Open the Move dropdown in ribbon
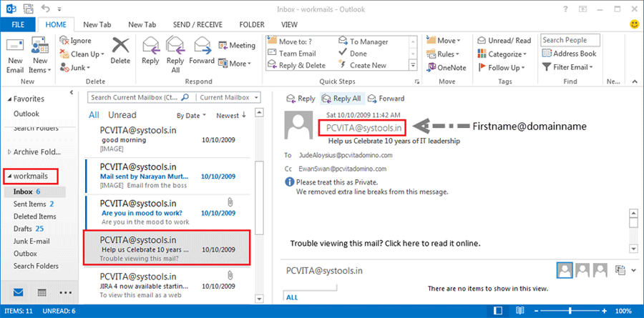 (444, 40)
